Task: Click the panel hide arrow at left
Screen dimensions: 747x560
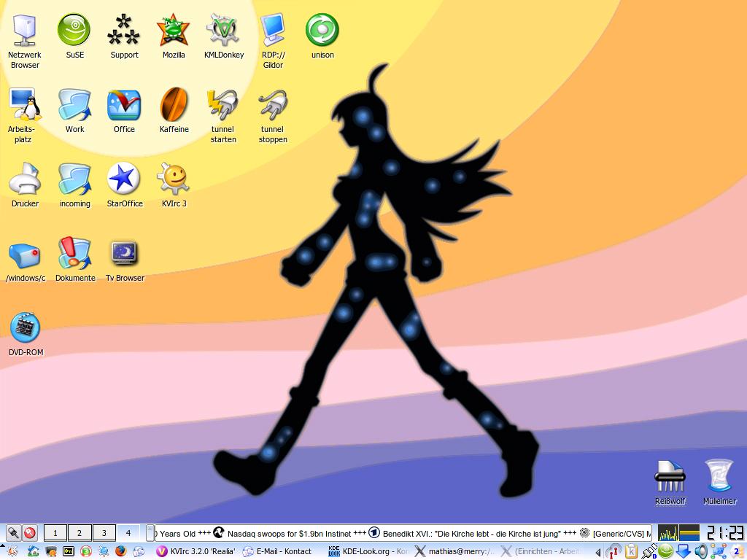Action: point(2,545)
